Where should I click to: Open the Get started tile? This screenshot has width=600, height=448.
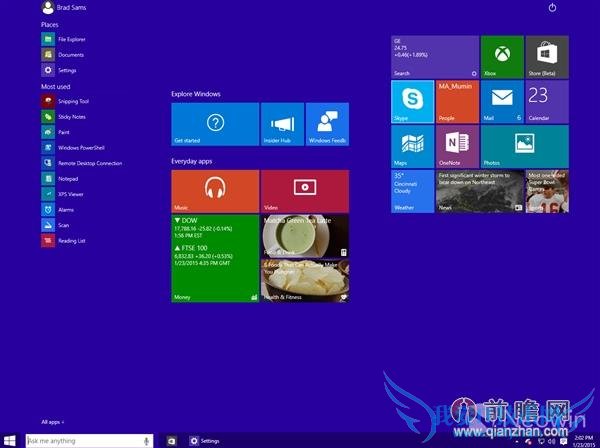point(215,124)
